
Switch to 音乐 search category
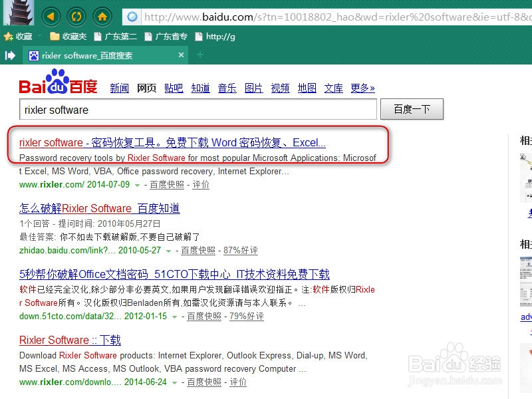(227, 88)
